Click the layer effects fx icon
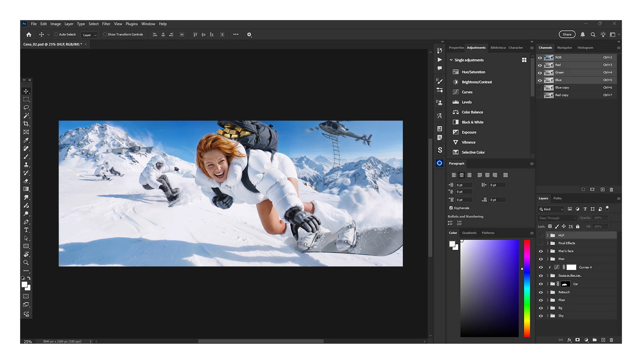Image resolution: width=642 pixels, height=364 pixels. pos(569,340)
